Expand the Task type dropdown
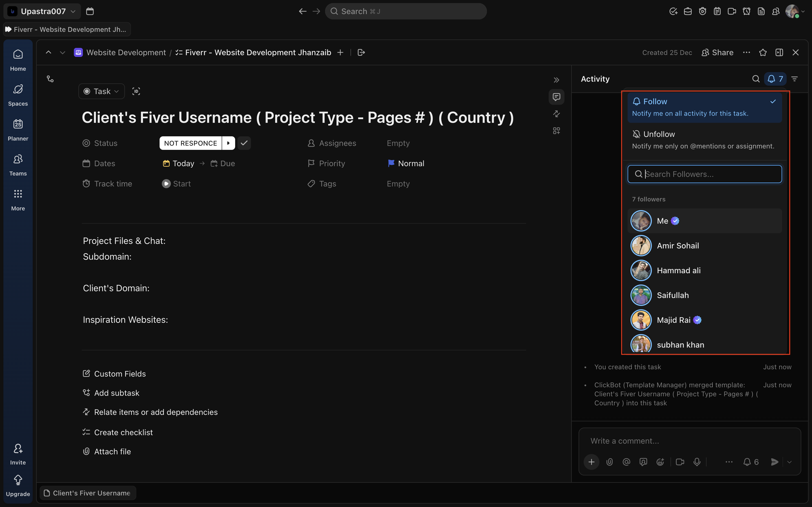 (x=101, y=91)
